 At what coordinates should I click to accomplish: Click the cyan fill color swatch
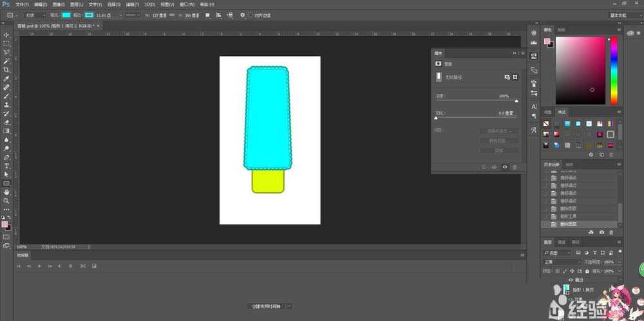(x=66, y=14)
